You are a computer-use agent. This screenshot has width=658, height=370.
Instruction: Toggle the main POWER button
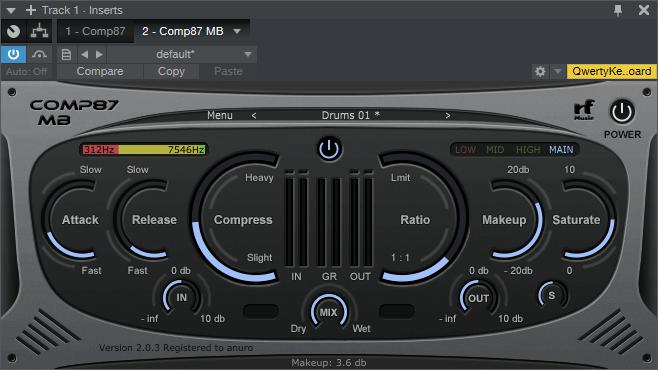622,112
